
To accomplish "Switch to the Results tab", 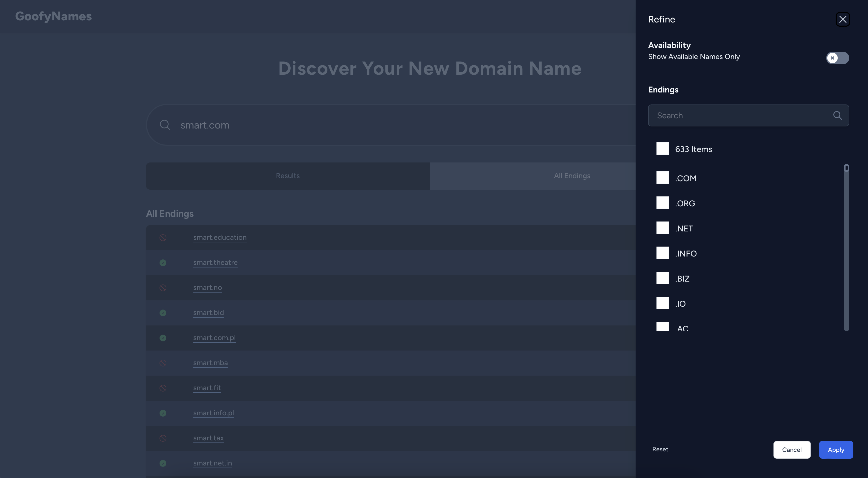I will [288, 176].
